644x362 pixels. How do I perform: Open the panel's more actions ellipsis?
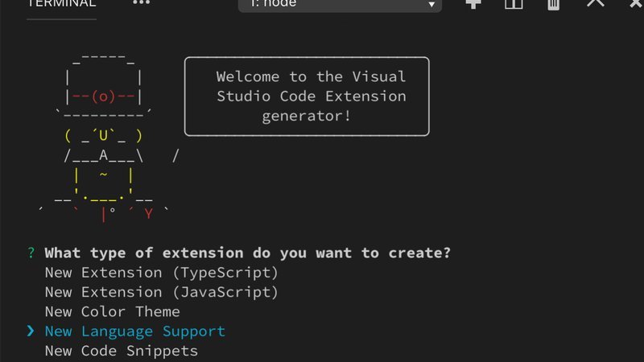point(142,3)
